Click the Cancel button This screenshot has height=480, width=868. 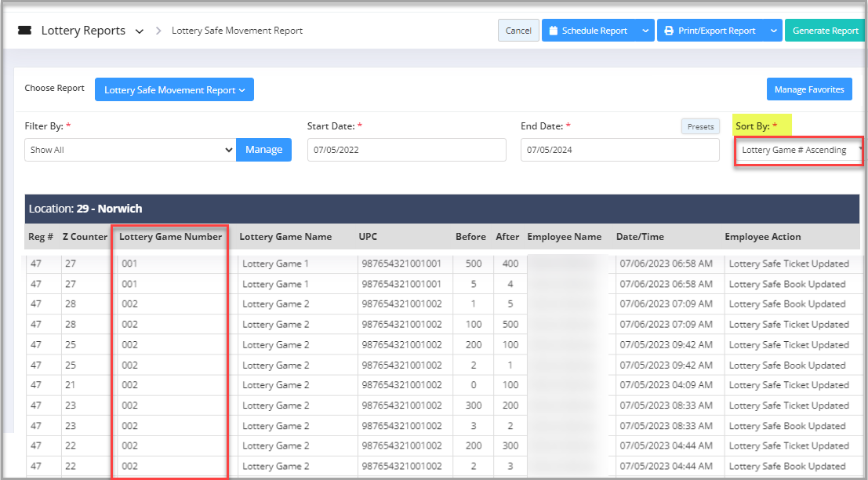518,31
